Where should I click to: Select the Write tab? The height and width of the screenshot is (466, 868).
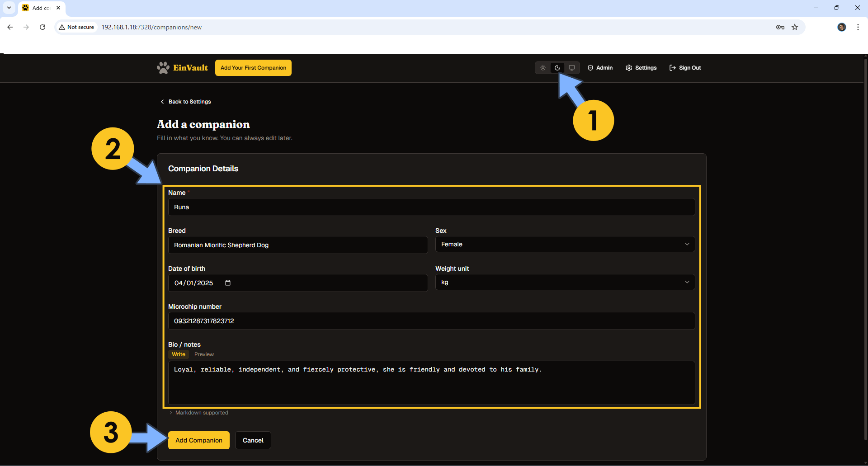pos(178,354)
